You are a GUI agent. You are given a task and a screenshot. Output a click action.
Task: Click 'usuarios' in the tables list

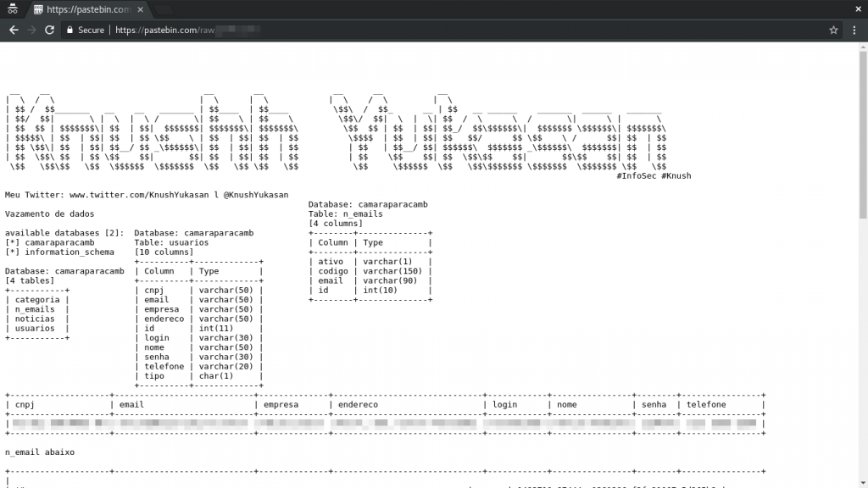pos(35,328)
